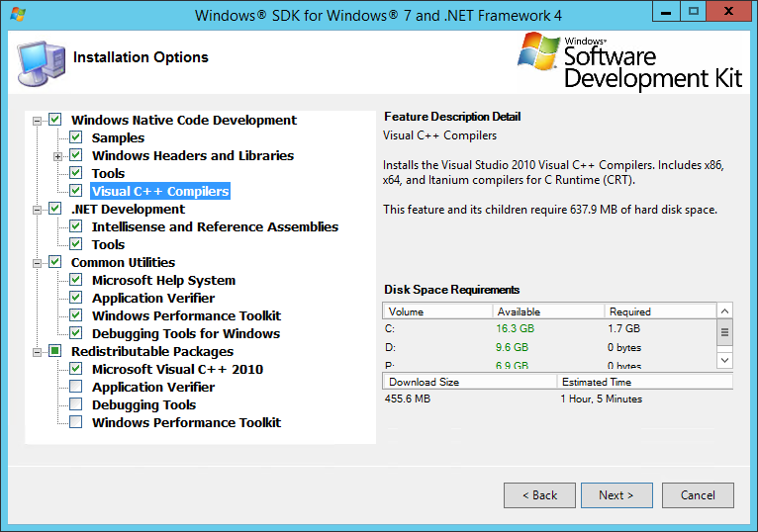Uncheck Debugging Tools for Windows checkbox
Image resolution: width=758 pixels, height=532 pixels.
[76, 333]
